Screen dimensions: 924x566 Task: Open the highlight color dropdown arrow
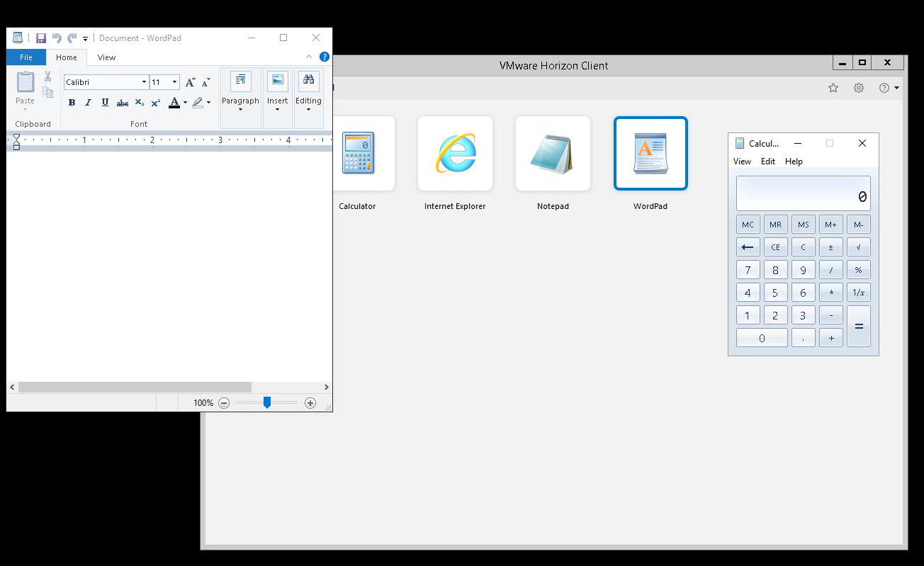[208, 103]
